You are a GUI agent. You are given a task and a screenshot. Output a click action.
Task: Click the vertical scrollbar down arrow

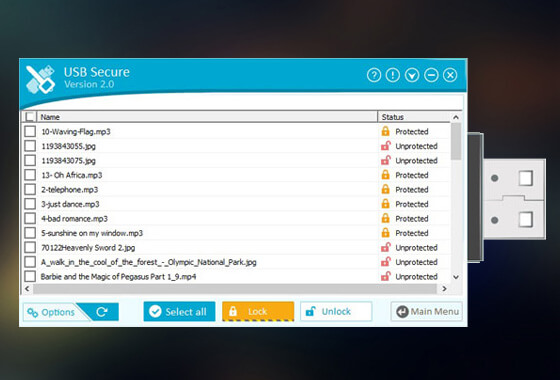tap(456, 277)
